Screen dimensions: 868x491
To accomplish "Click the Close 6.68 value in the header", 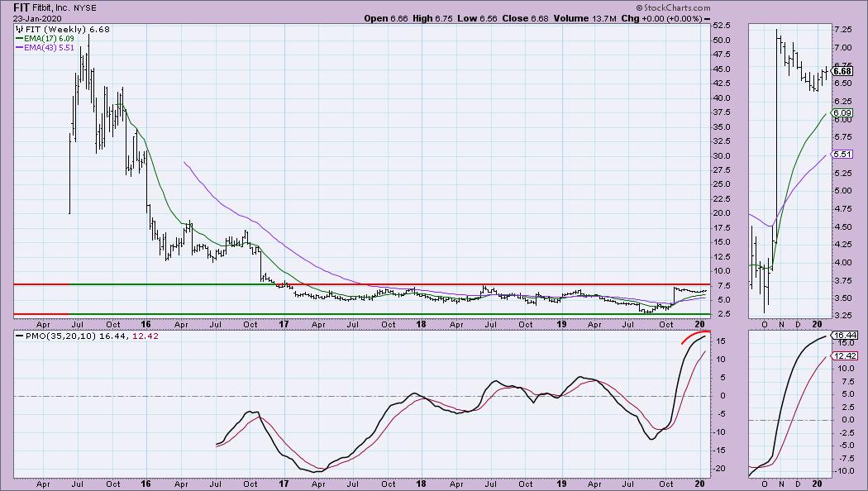I will click(x=525, y=18).
